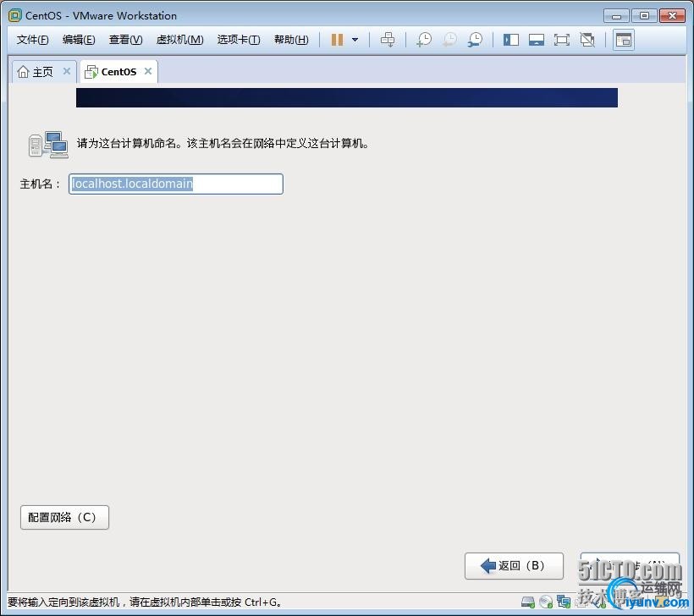Screen dimensions: 694x616
Task: Open the 编辑(E) menu
Action: tap(79, 40)
